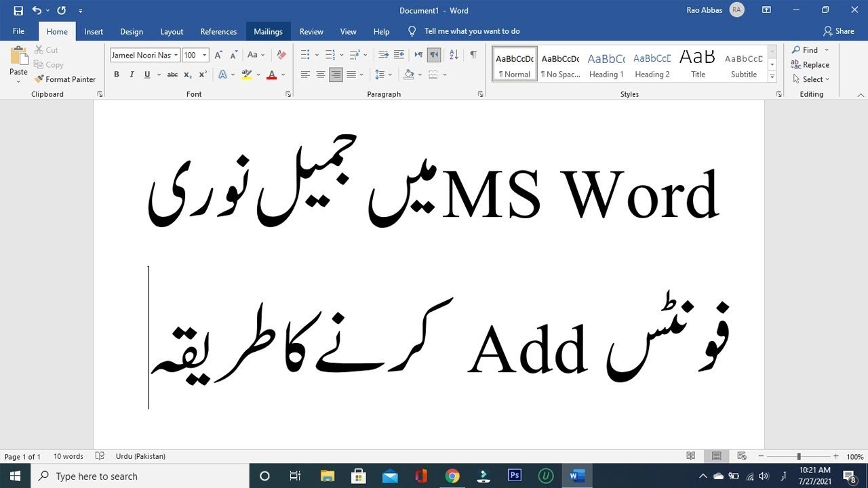
Task: Set left-to-right text direction
Action: click(418, 55)
